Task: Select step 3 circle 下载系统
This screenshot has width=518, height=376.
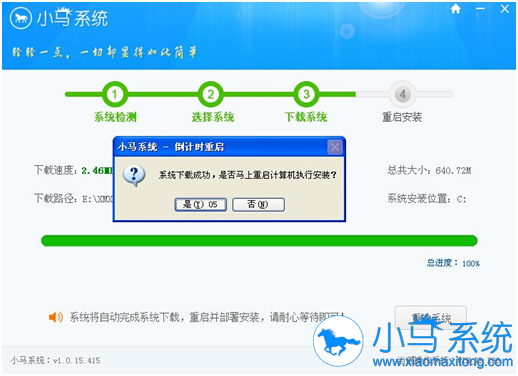Action: 306,94
